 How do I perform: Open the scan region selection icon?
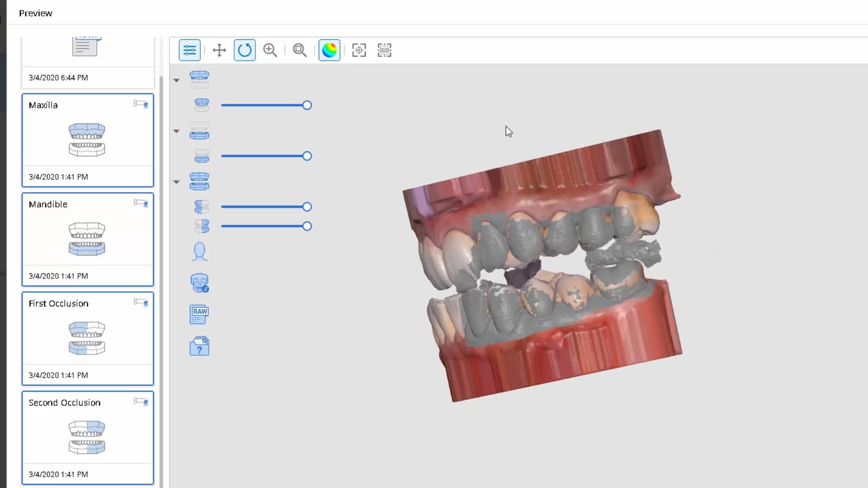pyautogui.click(x=384, y=50)
